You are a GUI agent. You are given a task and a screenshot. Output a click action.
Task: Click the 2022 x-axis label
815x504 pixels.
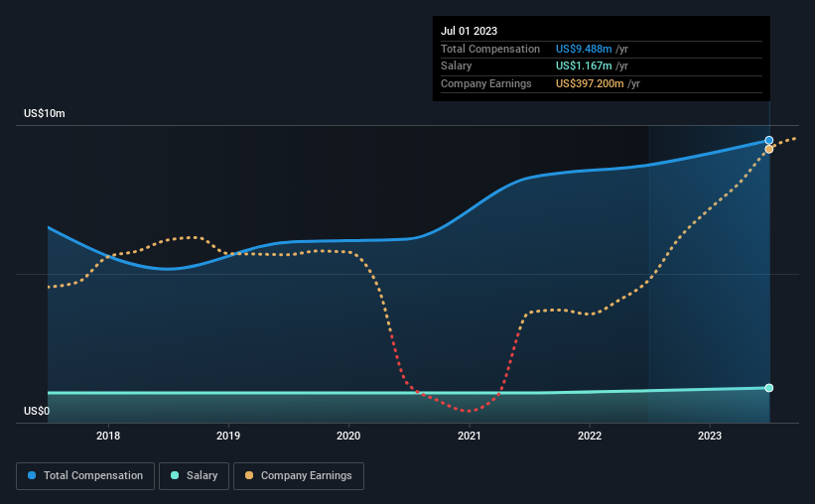[x=590, y=436]
